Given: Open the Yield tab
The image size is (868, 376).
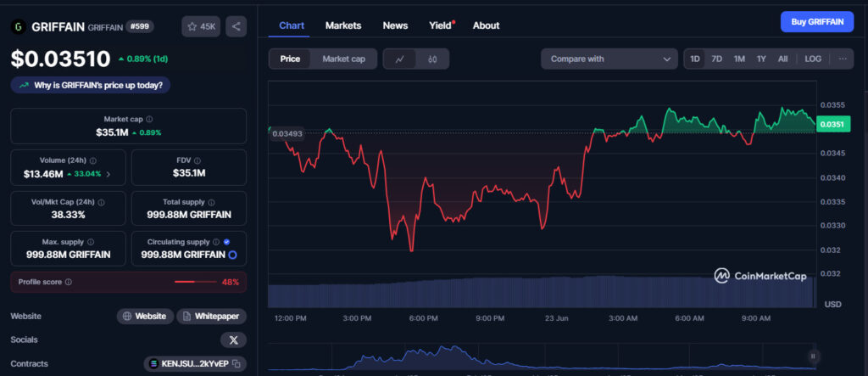Looking at the screenshot, I should [x=441, y=25].
